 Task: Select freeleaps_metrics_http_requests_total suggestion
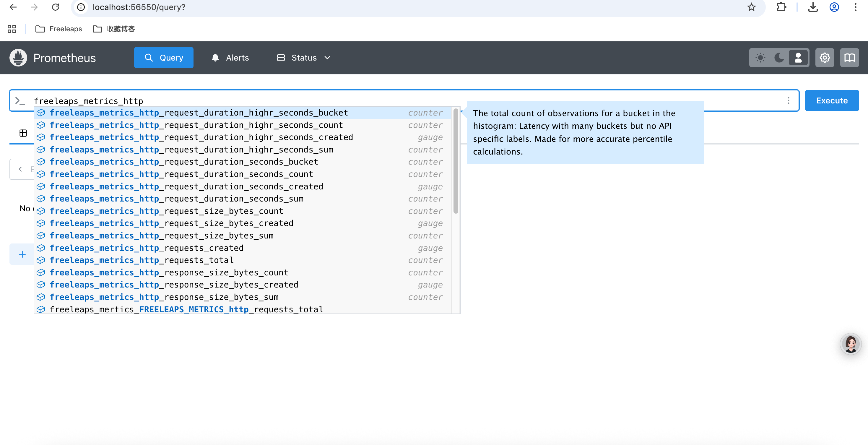pyautogui.click(x=142, y=260)
